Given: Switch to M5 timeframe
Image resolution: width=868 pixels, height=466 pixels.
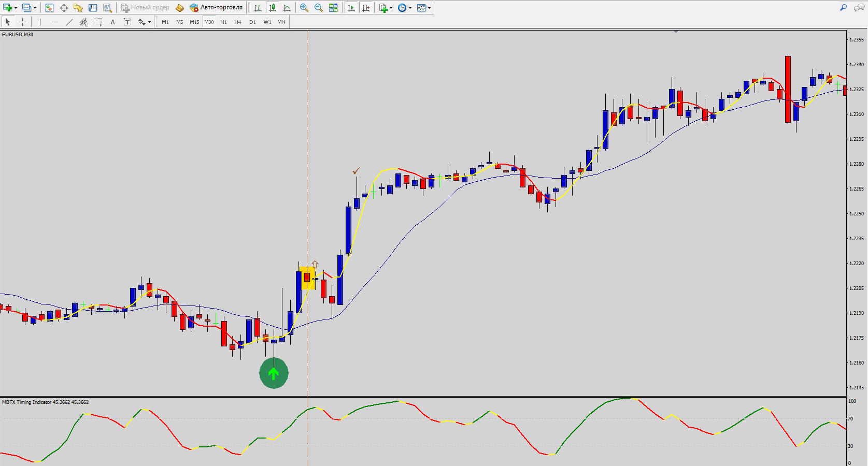Looking at the screenshot, I should pos(180,22).
